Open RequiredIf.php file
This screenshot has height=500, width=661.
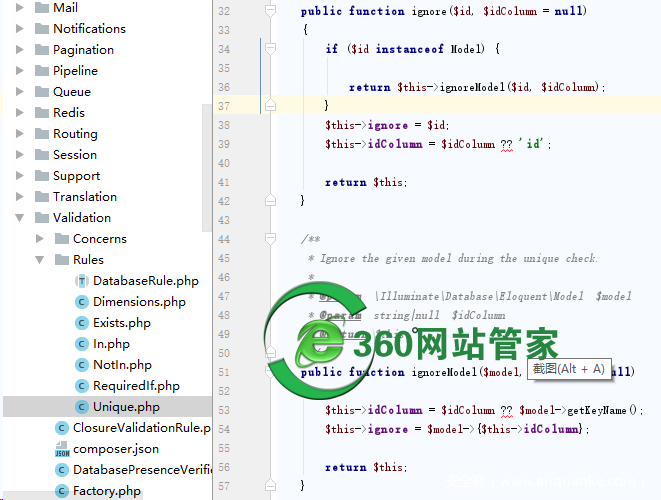point(136,386)
